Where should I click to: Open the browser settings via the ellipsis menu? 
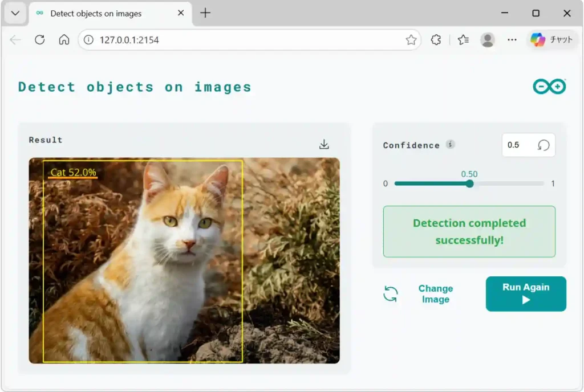click(x=512, y=40)
